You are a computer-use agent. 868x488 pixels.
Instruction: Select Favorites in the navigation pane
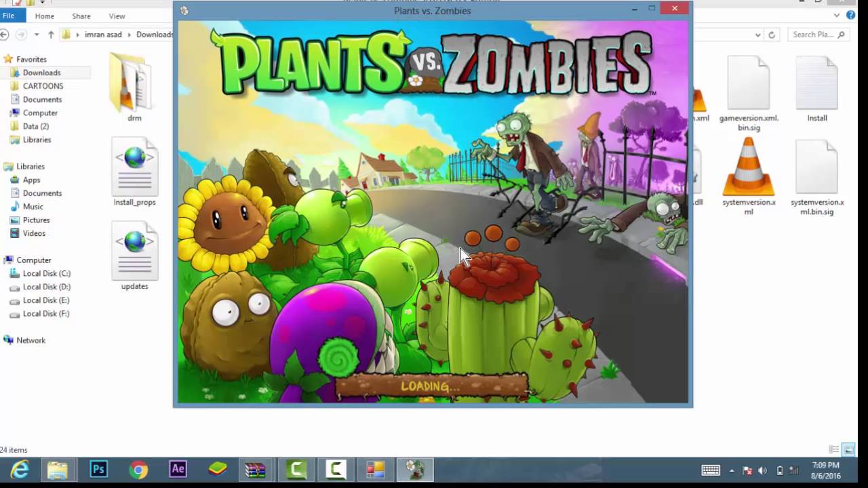[31, 59]
